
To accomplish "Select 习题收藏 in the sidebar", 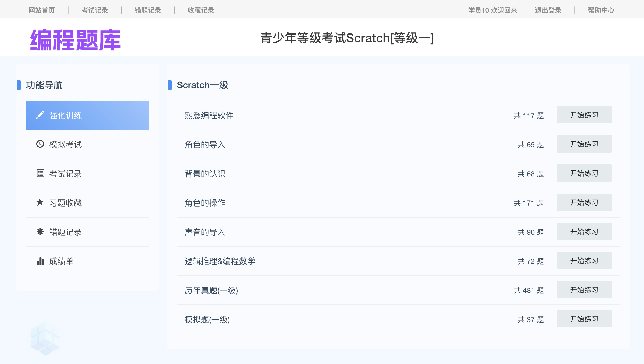I will coord(87,203).
